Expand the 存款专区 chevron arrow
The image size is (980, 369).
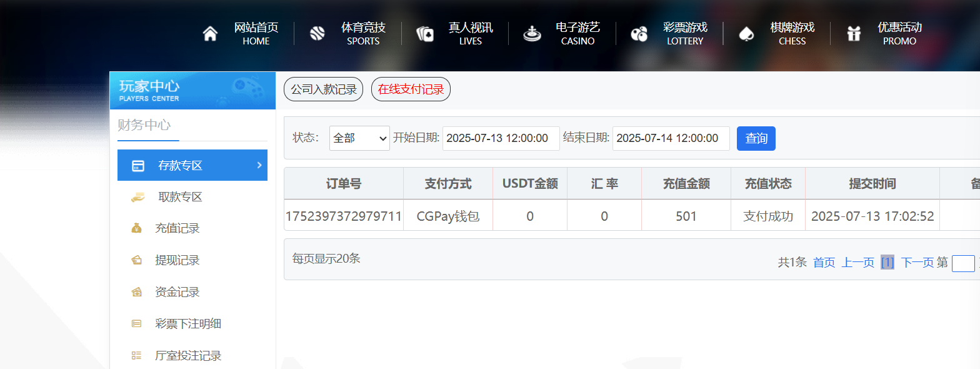coord(259,165)
